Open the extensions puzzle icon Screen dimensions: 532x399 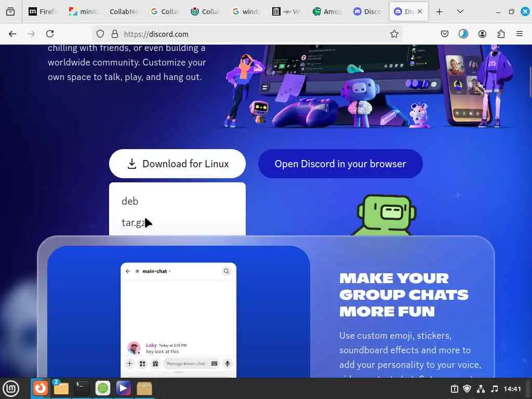click(501, 34)
